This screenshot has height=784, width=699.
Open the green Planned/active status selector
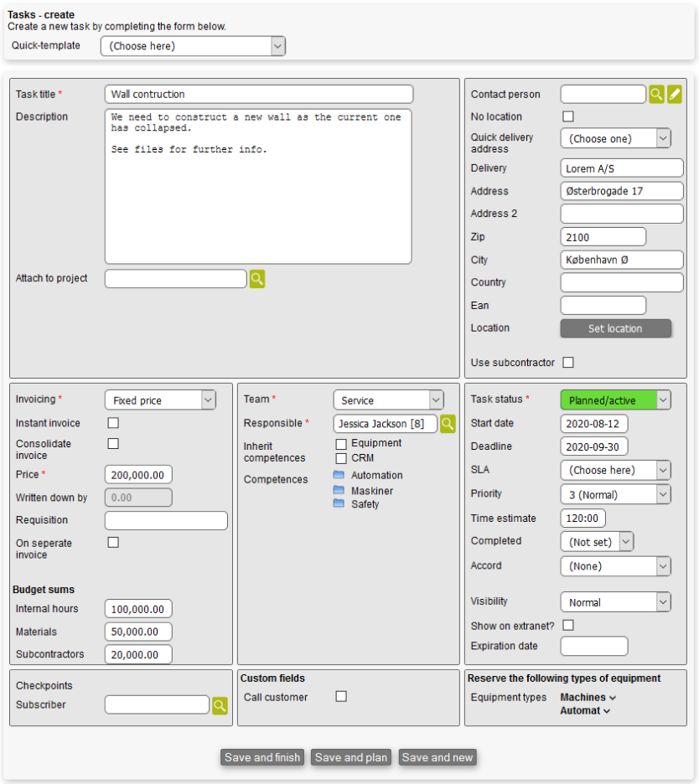615,400
